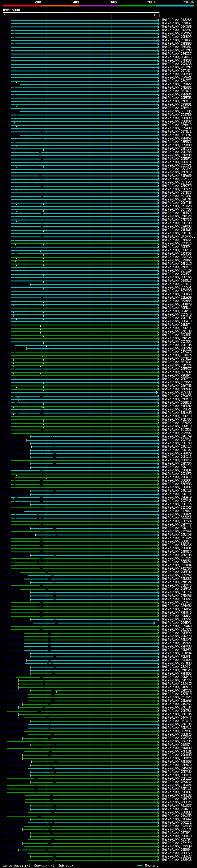
Task: Open the last hit UniRef100_Q38PG8
Action: [176, 860]
